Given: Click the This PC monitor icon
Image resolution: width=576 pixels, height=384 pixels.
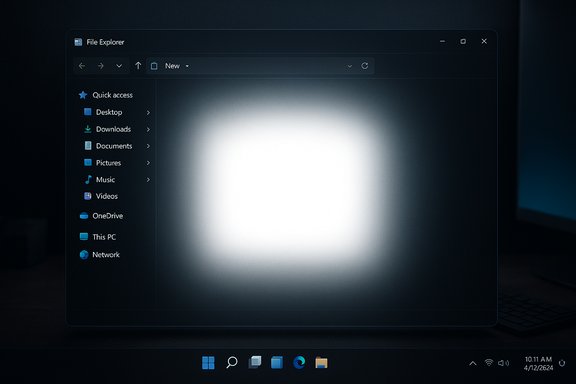Looking at the screenshot, I should pos(84,236).
